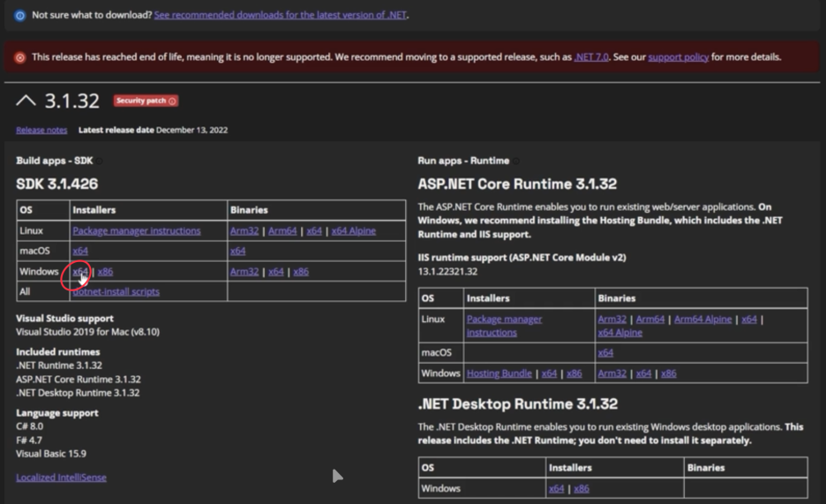Click the 'SDK 3.1.426' heading
The width and height of the screenshot is (826, 504).
click(x=56, y=184)
